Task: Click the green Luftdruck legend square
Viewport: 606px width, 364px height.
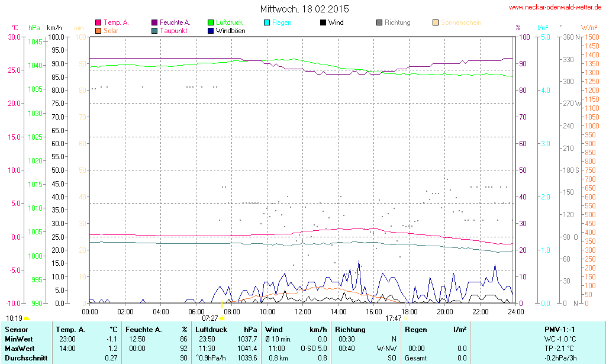Action: coord(211,23)
